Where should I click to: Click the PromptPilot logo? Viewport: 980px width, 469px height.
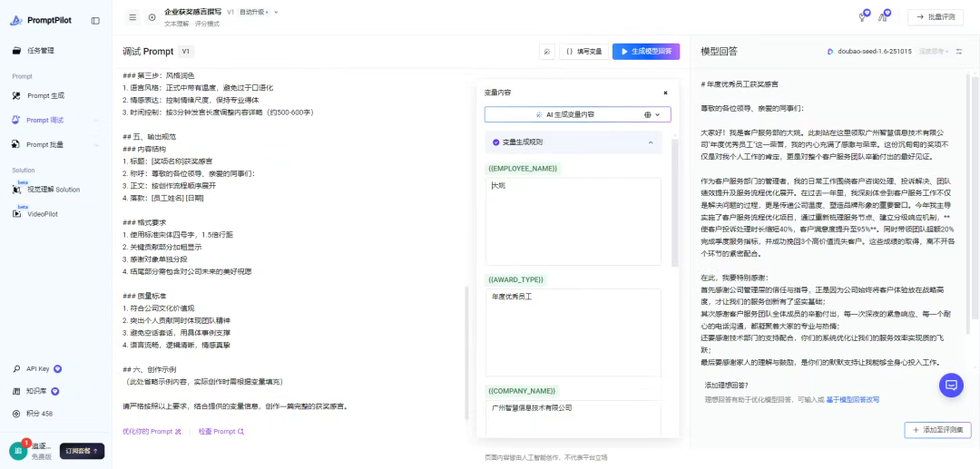pyautogui.click(x=41, y=20)
